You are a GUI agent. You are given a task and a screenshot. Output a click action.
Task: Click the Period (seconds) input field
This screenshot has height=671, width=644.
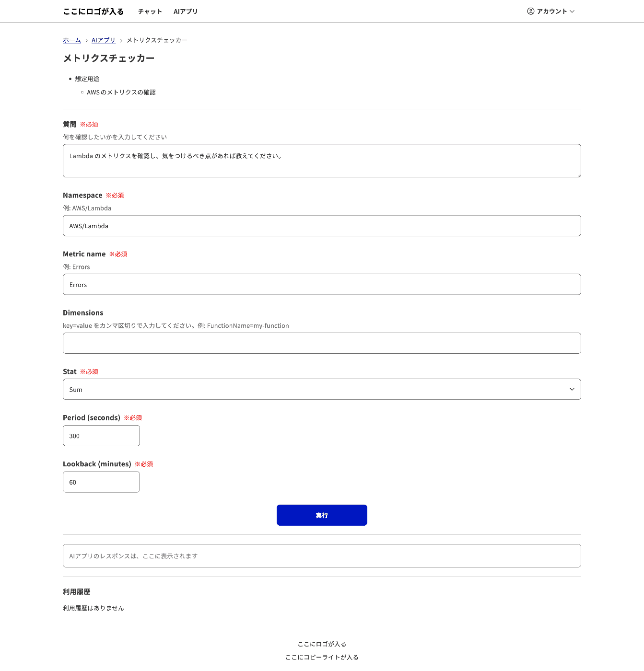click(101, 436)
